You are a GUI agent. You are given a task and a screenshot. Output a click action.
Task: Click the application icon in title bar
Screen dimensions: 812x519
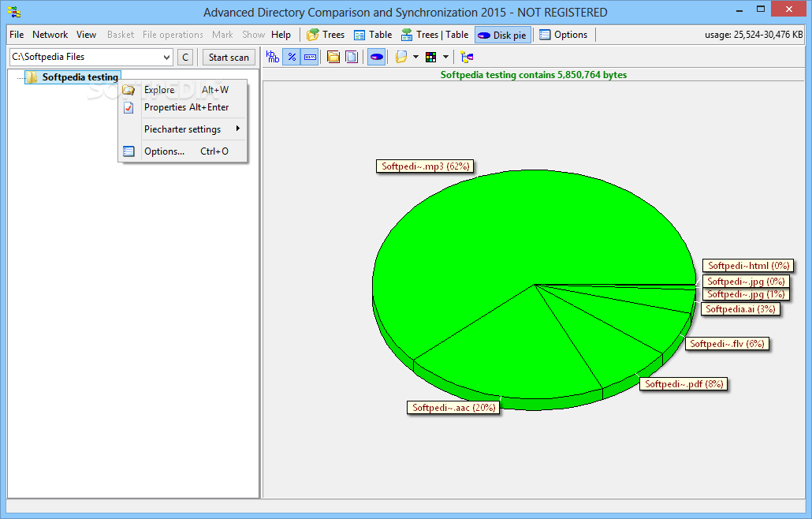click(14, 12)
